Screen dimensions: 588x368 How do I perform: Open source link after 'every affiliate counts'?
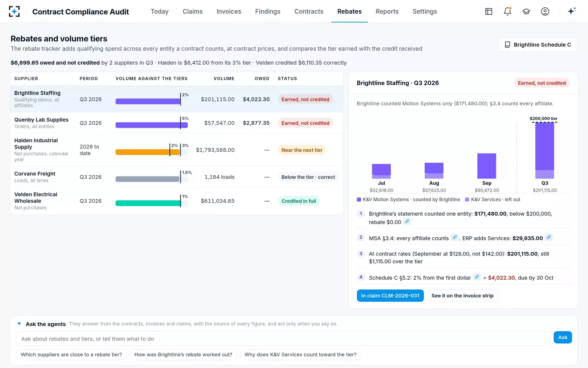coord(455,238)
